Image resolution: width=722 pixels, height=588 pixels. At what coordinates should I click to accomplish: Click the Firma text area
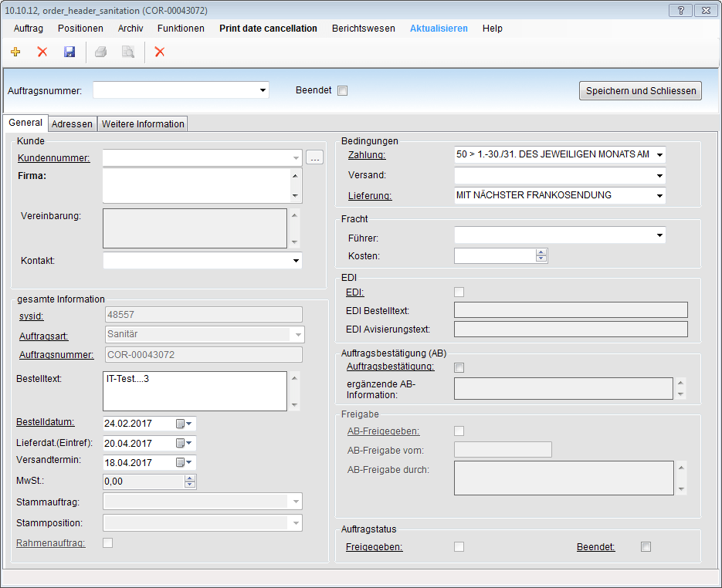[197, 185]
